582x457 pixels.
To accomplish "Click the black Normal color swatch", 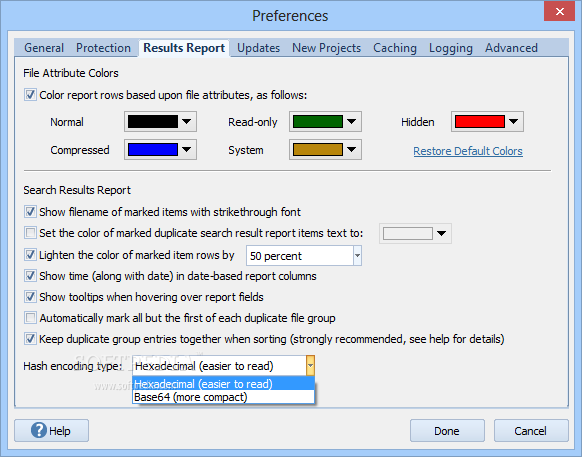I will tap(153, 121).
